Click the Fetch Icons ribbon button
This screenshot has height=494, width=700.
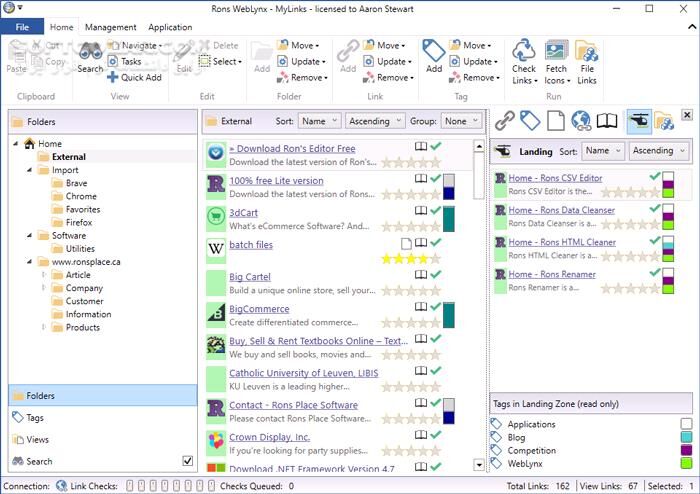pyautogui.click(x=556, y=52)
